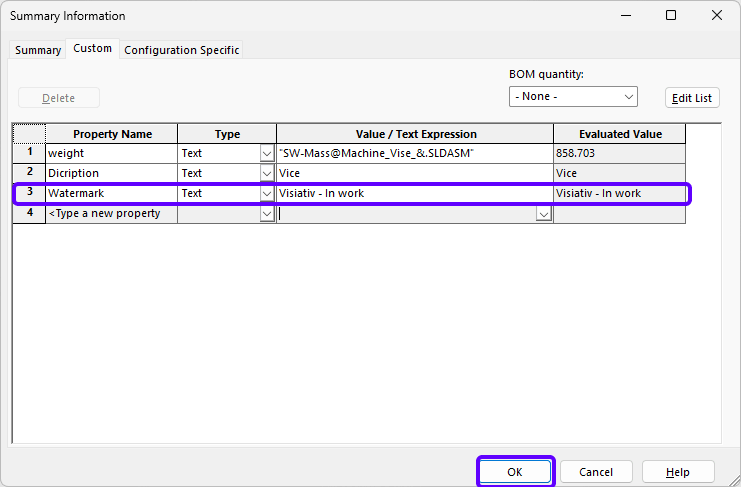Viewport: 741px width, 487px height.
Task: Select row header 2
Action: [29, 173]
